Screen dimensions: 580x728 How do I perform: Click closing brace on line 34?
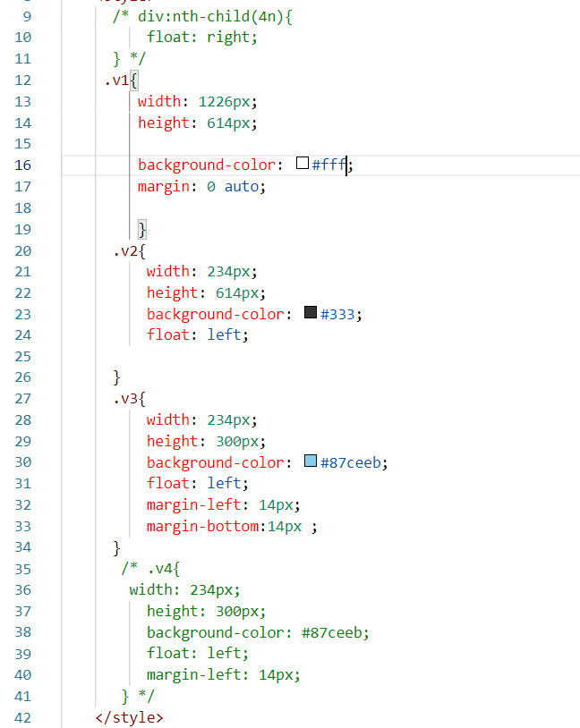tap(116, 548)
